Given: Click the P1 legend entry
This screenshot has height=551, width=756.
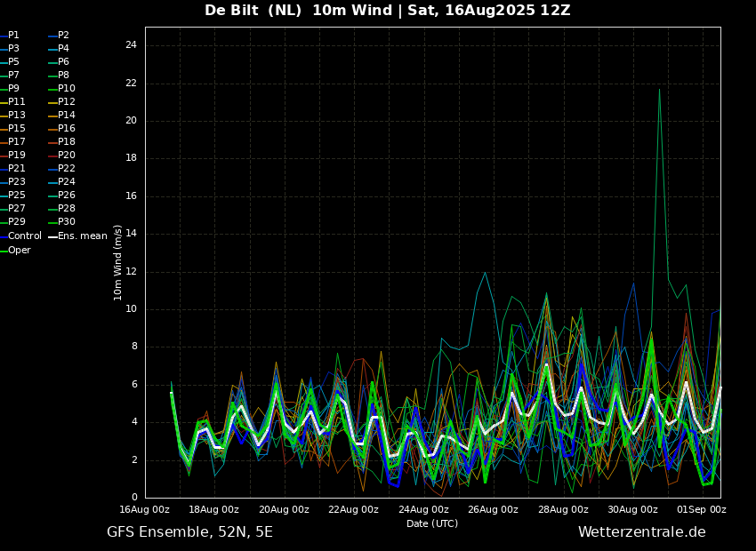Looking at the screenshot, I should (10, 36).
